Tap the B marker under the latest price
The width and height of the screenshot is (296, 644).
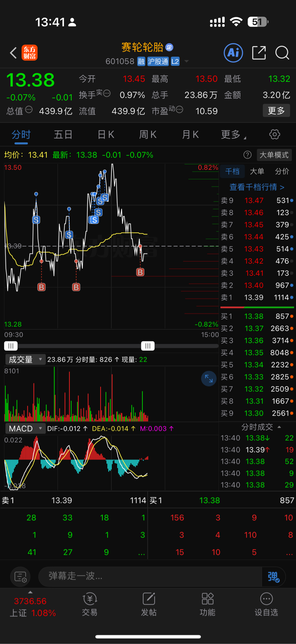tap(140, 272)
